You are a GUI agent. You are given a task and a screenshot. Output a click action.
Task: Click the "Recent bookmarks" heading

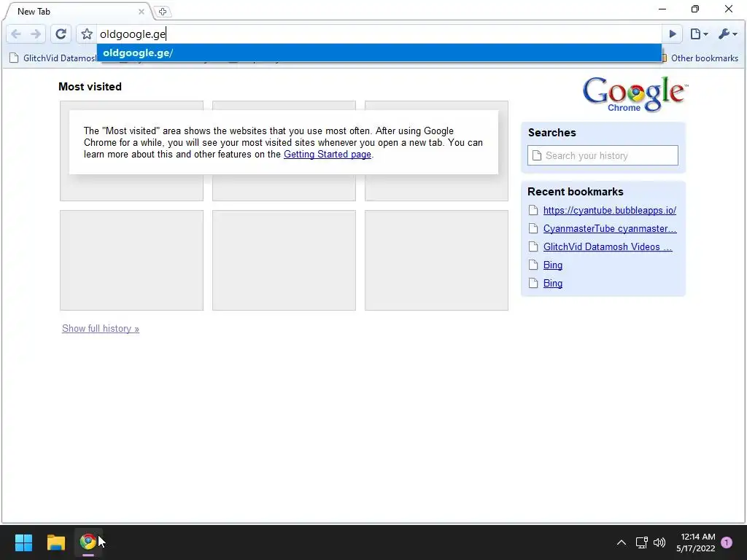(x=575, y=192)
